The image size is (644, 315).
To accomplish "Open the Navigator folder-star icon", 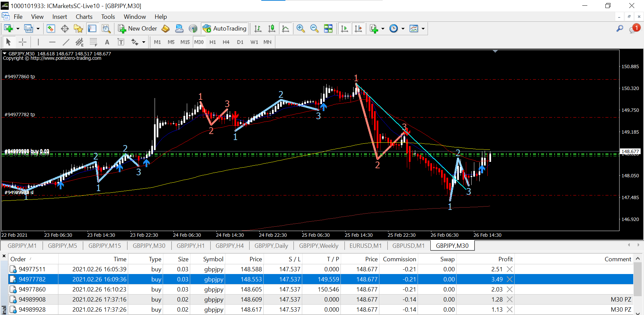I will (x=78, y=29).
